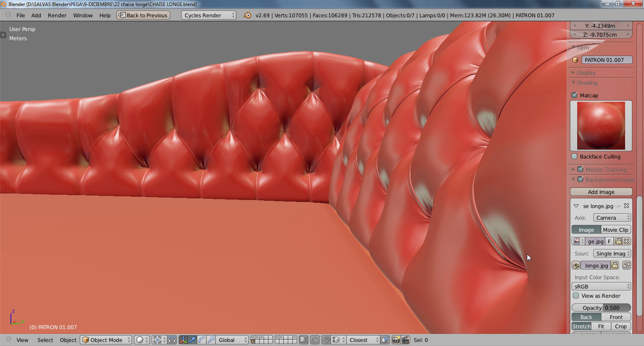This screenshot has height=346, width=644.
Task: Open the File menu
Action: pos(21,15)
